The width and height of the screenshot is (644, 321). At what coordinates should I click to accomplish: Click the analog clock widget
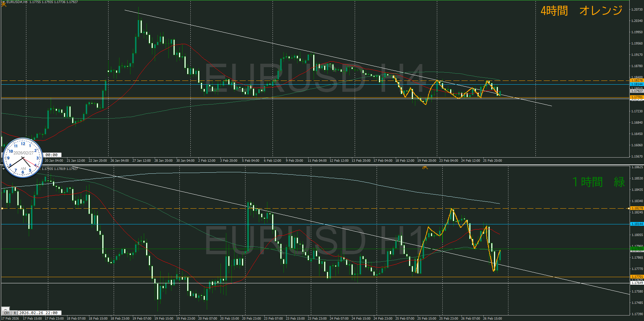pos(23,158)
